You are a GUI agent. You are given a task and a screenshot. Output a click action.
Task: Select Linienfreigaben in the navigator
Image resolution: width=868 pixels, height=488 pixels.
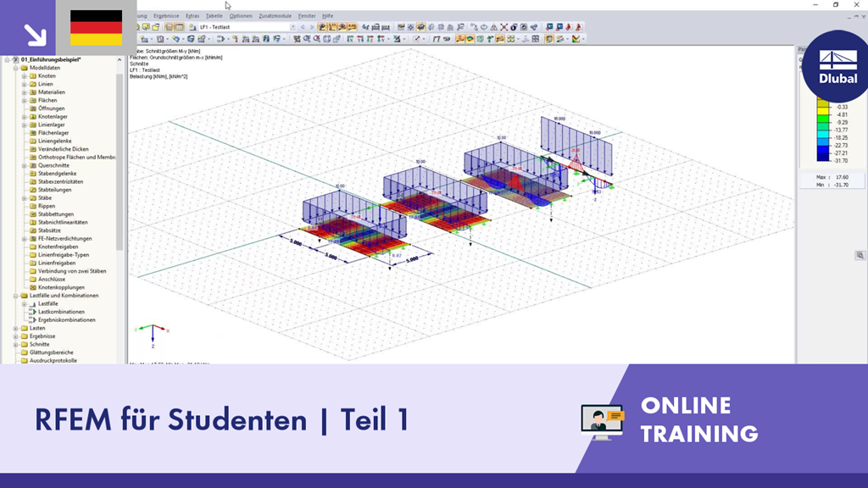click(57, 263)
